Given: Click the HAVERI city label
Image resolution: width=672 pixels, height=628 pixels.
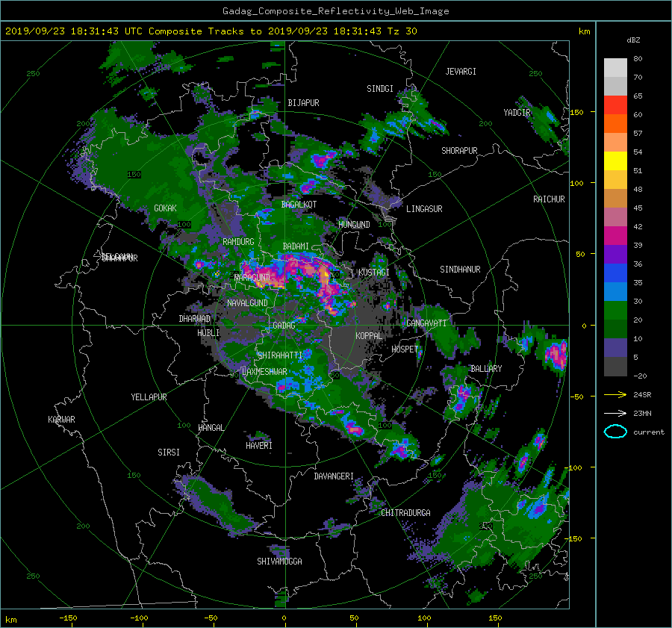Looking at the screenshot, I should (x=259, y=445).
